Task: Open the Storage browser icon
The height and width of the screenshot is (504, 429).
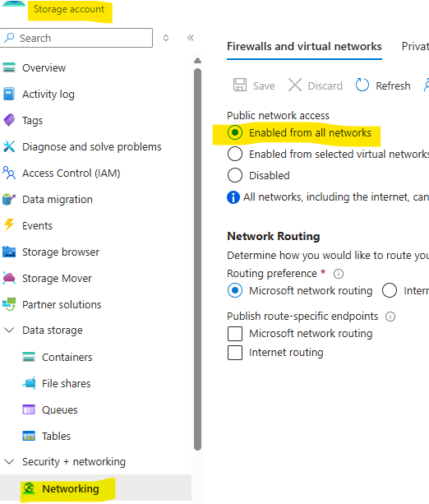Action: (x=9, y=252)
